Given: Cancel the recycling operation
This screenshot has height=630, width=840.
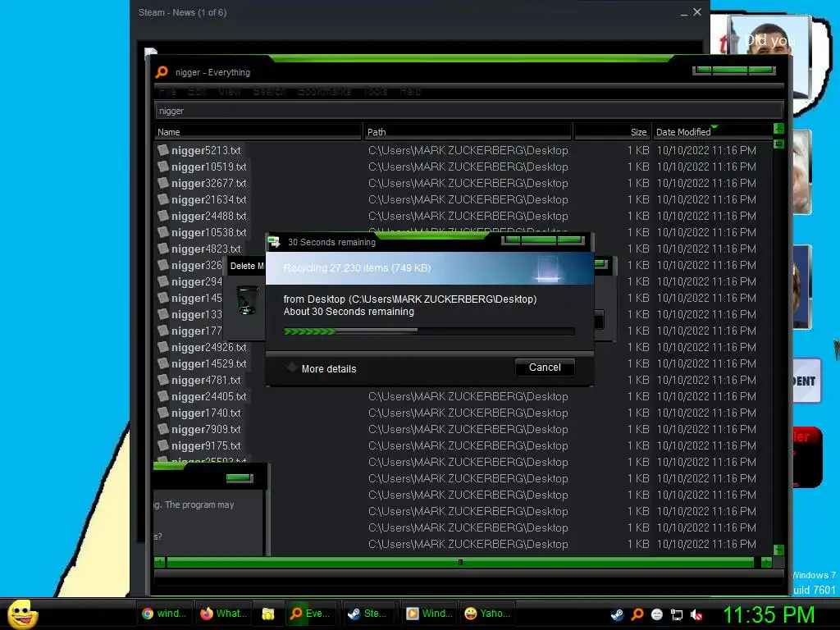Looking at the screenshot, I should point(545,367).
